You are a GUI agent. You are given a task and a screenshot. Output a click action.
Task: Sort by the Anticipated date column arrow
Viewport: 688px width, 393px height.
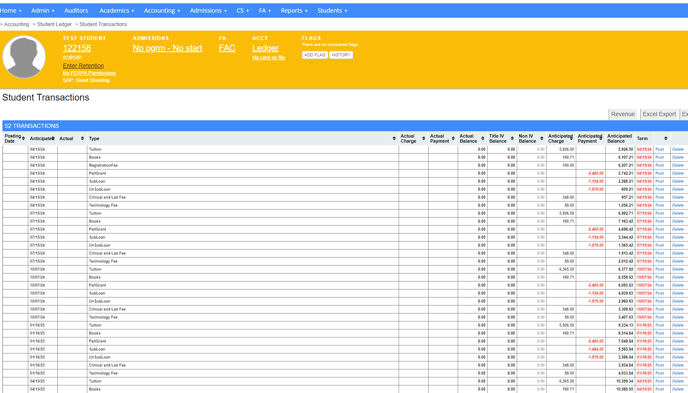pos(53,138)
